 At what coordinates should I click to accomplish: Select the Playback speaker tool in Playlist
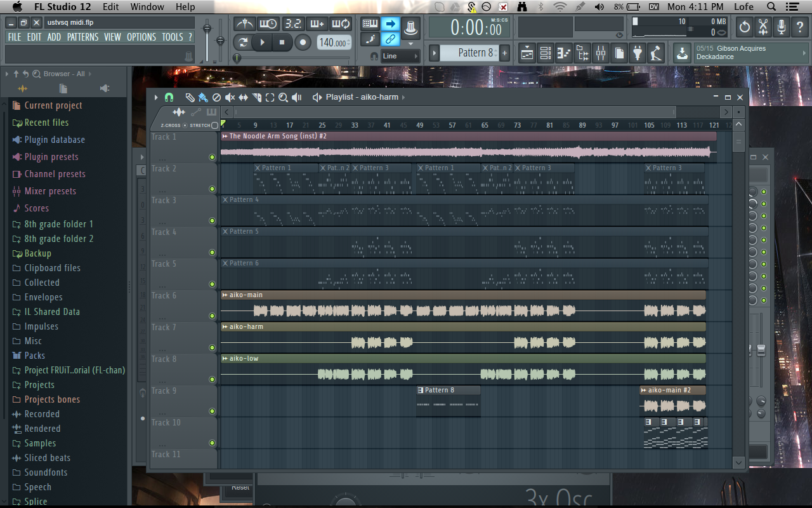point(296,97)
